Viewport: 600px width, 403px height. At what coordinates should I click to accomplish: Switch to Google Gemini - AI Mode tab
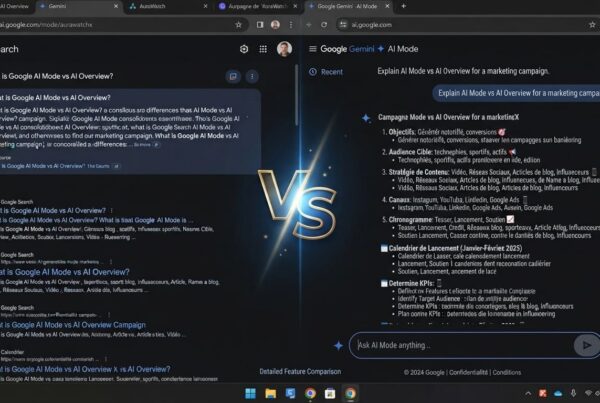click(349, 7)
